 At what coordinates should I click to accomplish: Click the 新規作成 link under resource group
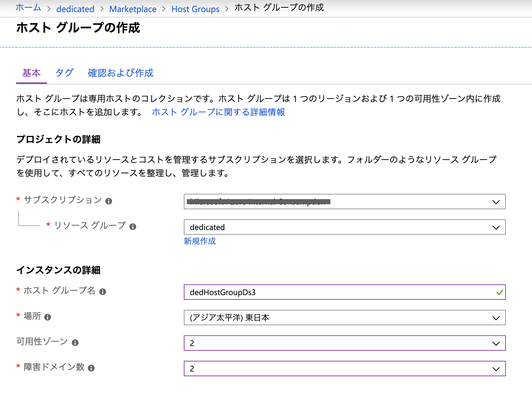coord(200,241)
